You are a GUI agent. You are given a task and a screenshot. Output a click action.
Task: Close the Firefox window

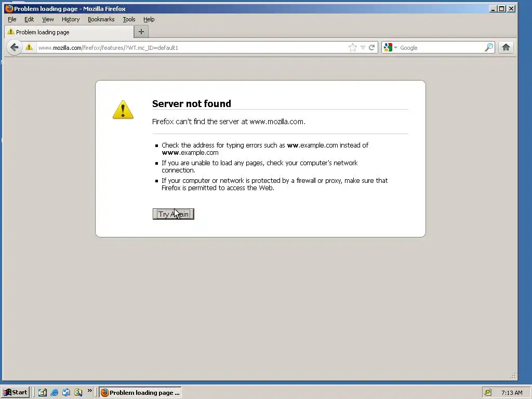coord(511,8)
